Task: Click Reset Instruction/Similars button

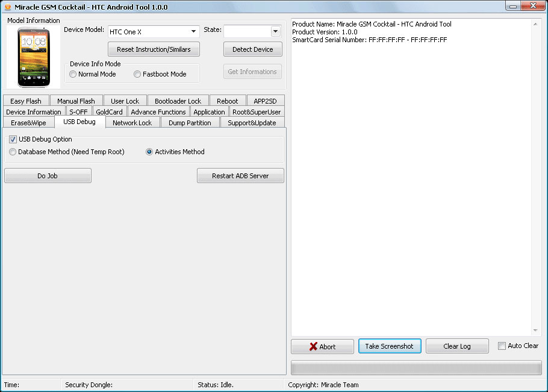Action: [154, 49]
